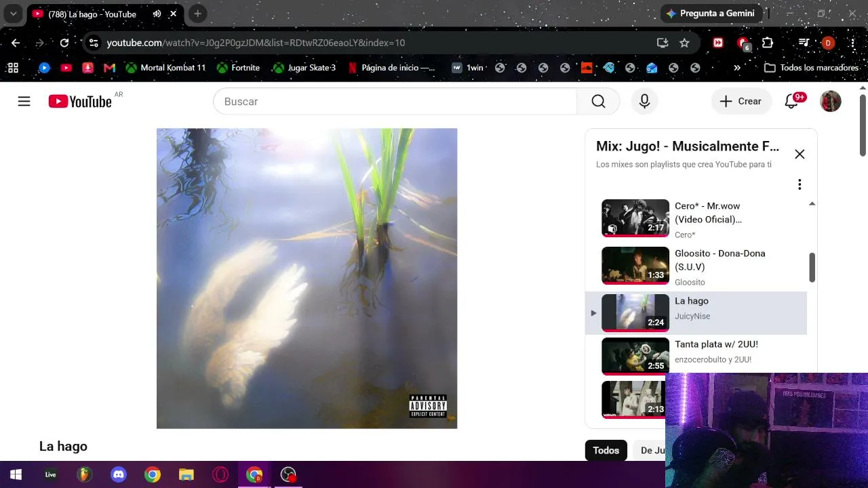868x488 pixels.
Task: Open the 1win bookmark
Action: 468,68
